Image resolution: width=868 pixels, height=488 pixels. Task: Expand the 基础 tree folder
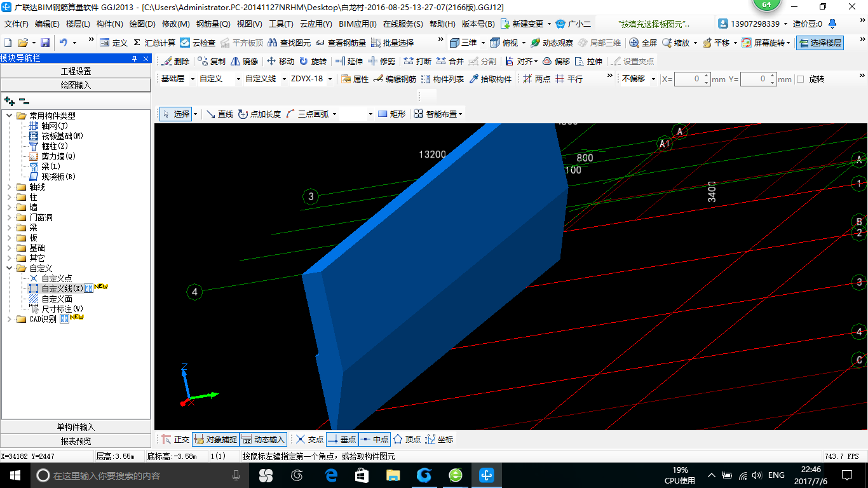10,248
